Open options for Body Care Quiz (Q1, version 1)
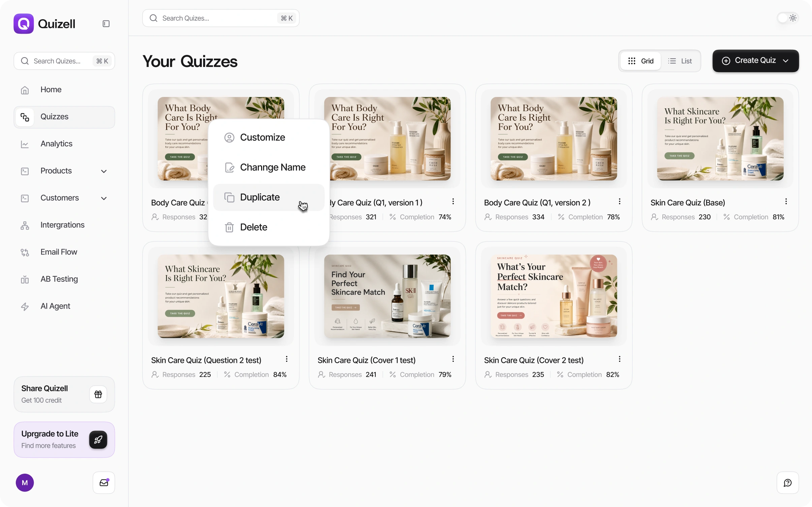 click(453, 201)
